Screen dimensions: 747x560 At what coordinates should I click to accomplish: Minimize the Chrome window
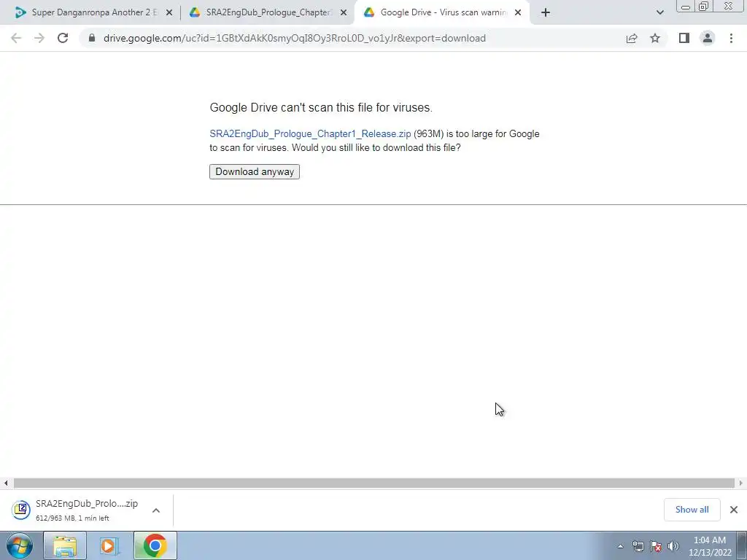coord(685,6)
